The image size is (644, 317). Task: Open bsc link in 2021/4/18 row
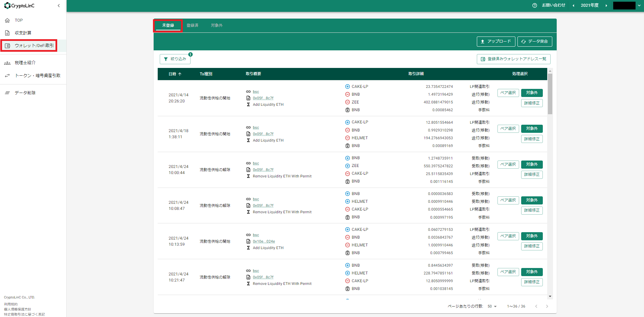pyautogui.click(x=256, y=128)
